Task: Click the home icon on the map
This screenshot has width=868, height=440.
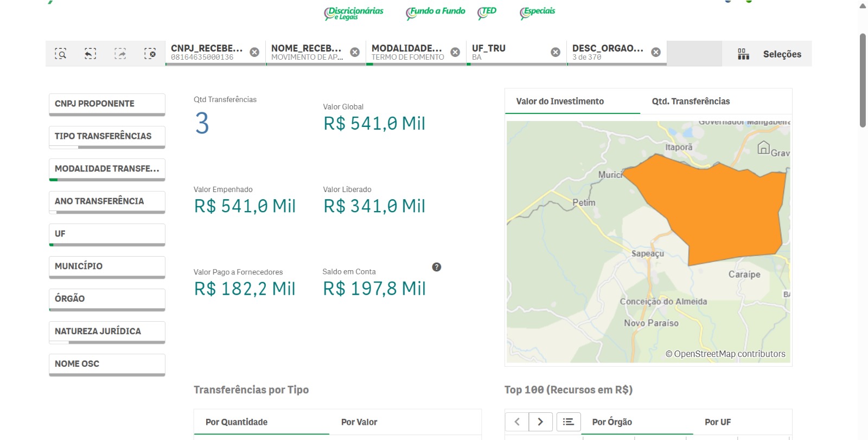Action: point(763,147)
